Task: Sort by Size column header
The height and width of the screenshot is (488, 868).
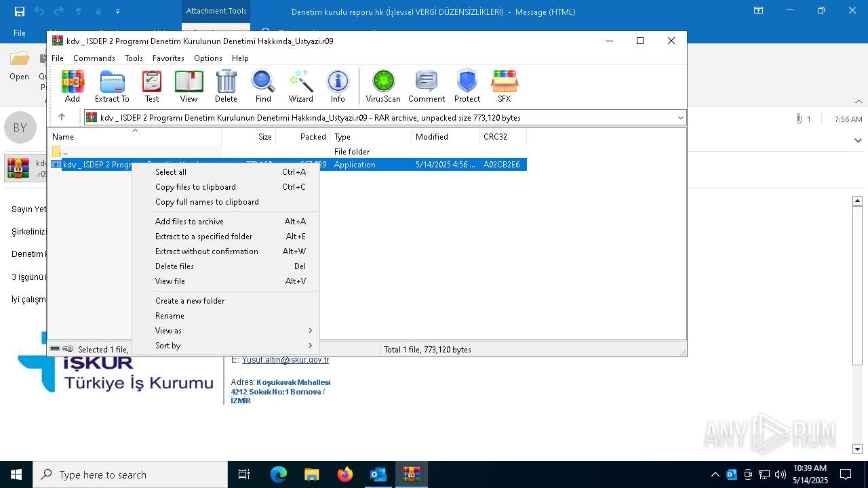Action: pos(249,137)
